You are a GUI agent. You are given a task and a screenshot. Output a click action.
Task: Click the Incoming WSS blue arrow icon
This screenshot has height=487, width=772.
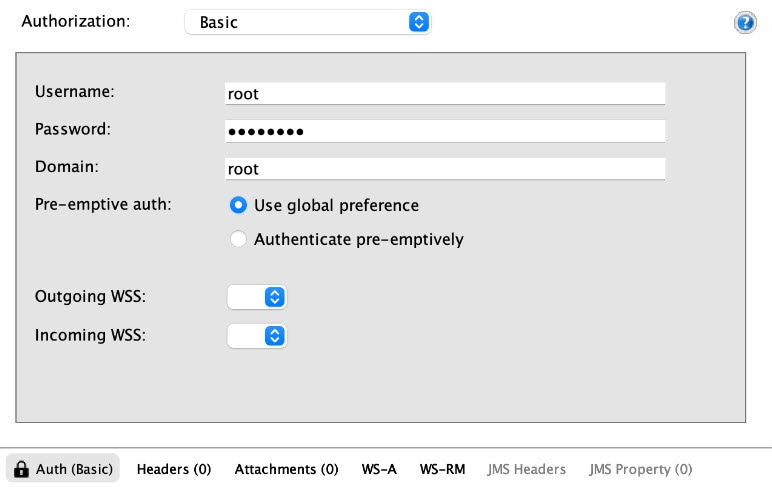(x=275, y=336)
